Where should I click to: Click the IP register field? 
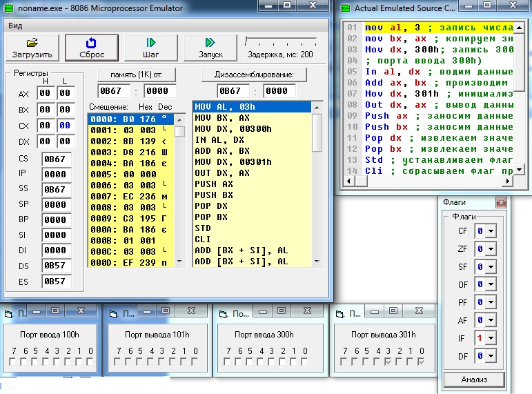[x=56, y=175]
